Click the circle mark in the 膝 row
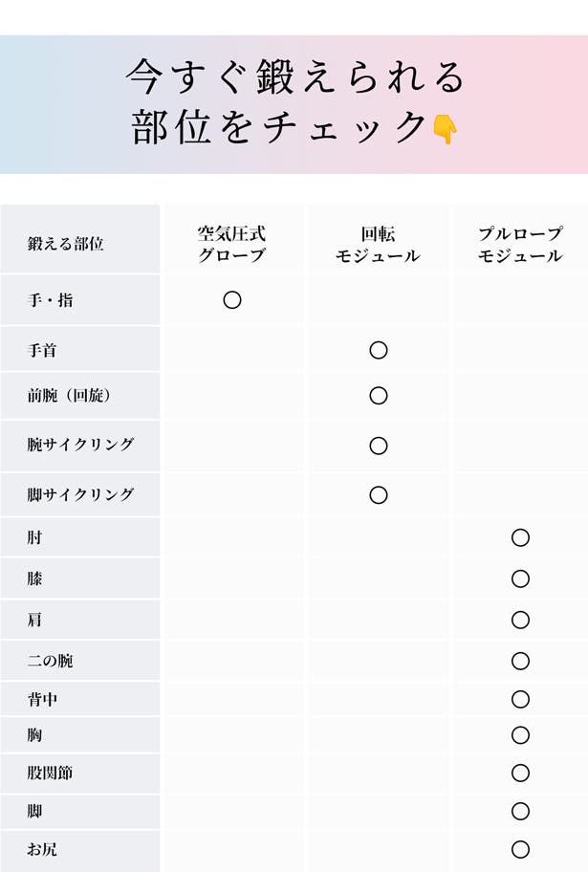 pos(520,578)
